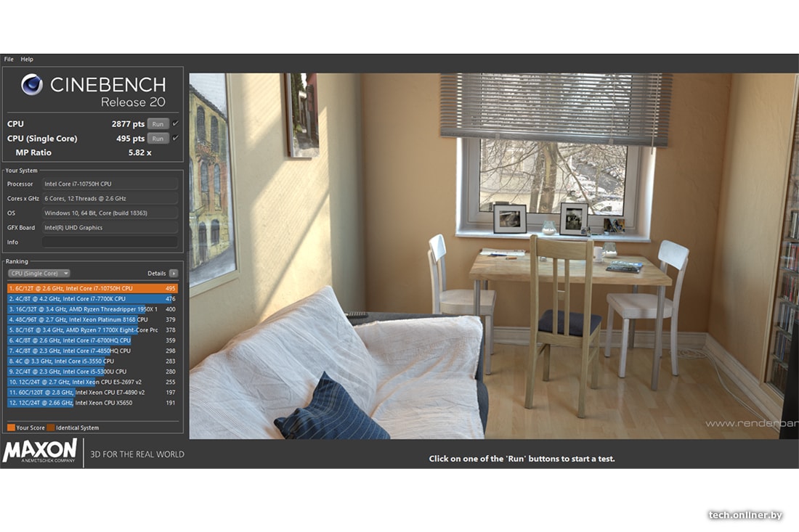
Task: Open the CPU (Single Core) ranking dropdown
Action: click(39, 274)
